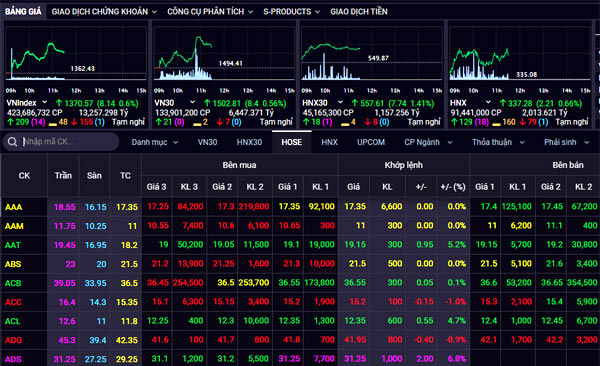
Task: Click ACB sell volume 354,500
Action: pos(582,283)
